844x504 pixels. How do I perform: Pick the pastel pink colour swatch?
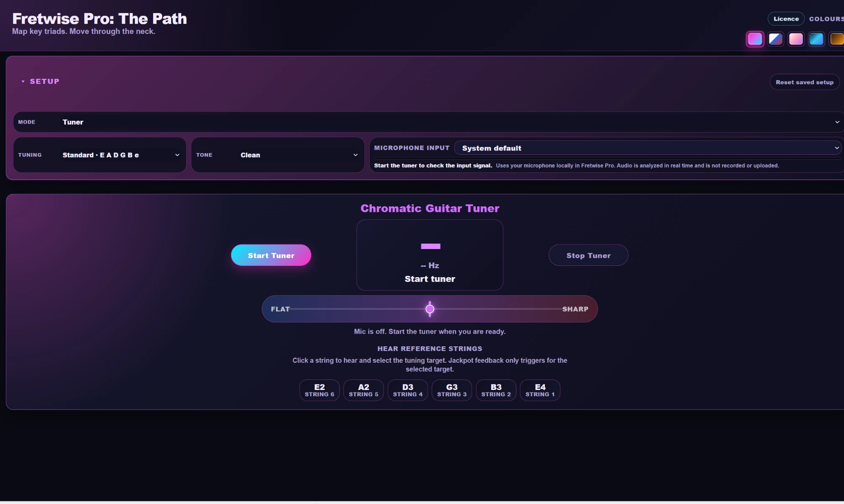(x=796, y=39)
